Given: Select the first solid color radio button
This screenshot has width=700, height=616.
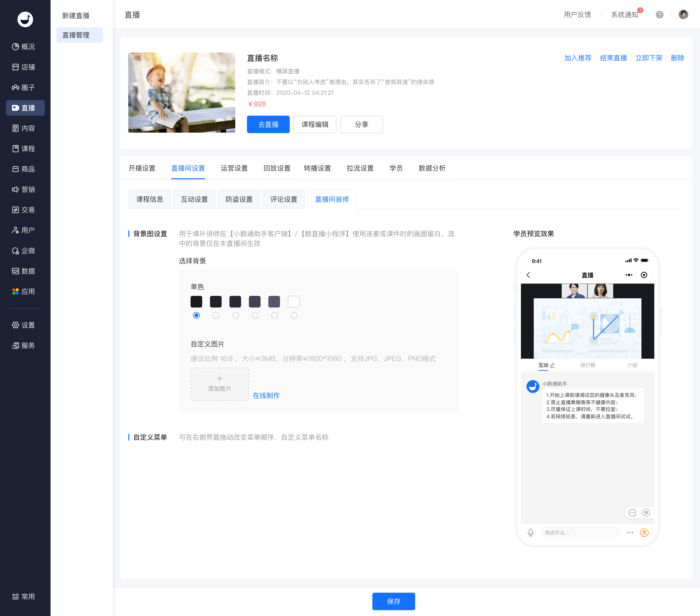Looking at the screenshot, I should (196, 315).
